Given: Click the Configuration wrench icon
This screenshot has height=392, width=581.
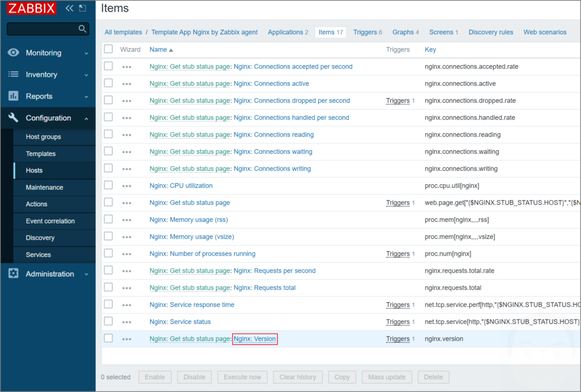Looking at the screenshot, I should 14,117.
